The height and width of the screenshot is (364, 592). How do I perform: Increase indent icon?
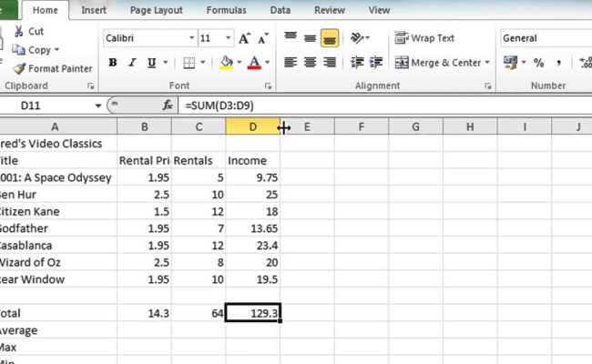click(x=376, y=62)
